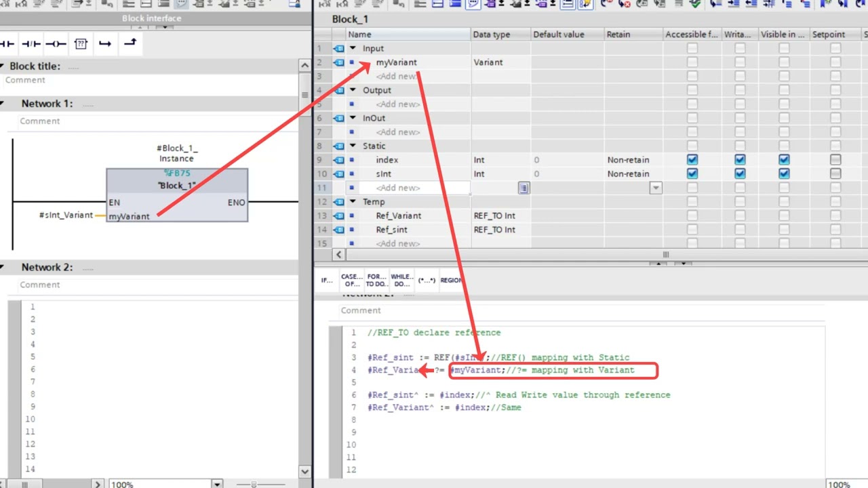This screenshot has width=868, height=488.
Task: Insert an empty box instruction
Action: (81, 44)
